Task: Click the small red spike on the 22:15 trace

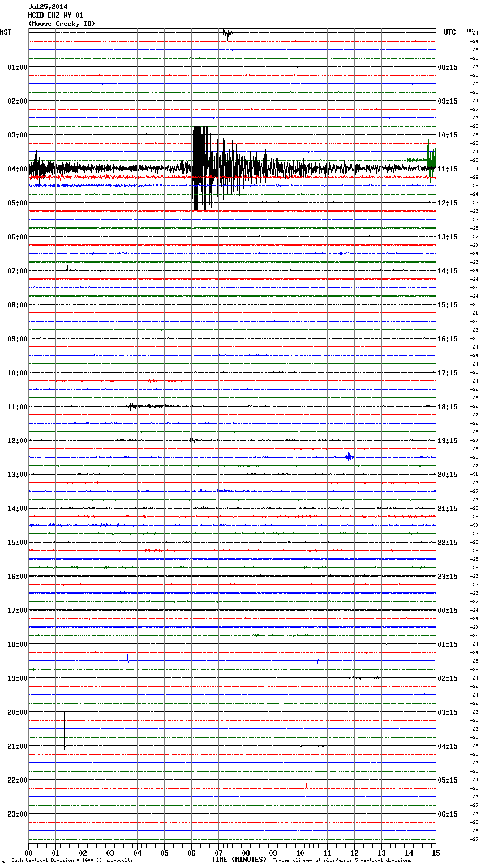Action: tap(307, 786)
